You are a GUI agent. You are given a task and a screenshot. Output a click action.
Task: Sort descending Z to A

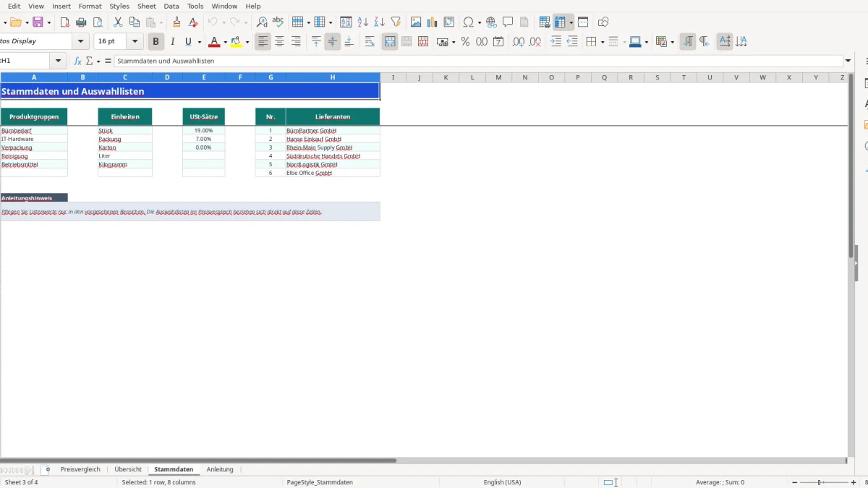[379, 22]
